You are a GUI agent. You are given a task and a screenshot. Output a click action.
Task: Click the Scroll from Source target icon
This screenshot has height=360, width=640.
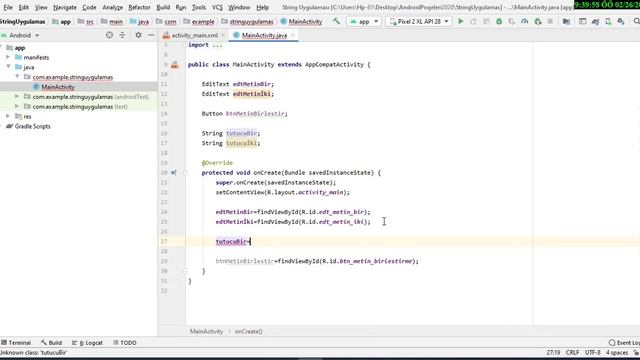[109, 35]
